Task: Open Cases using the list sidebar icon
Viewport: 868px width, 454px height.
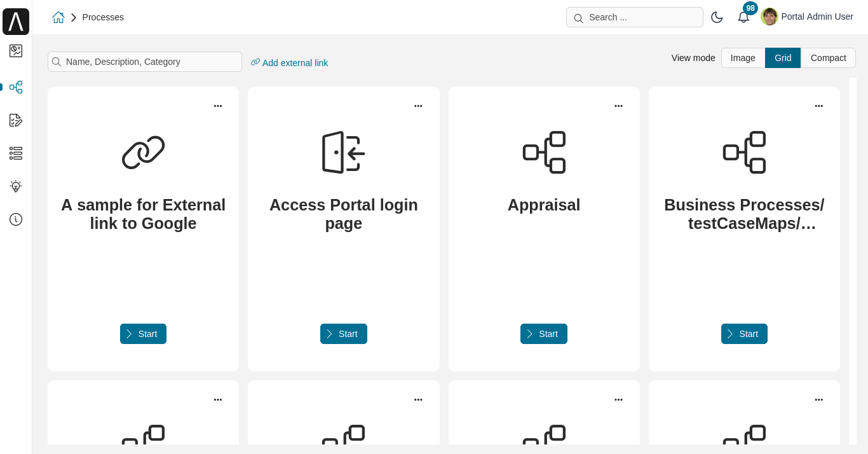Action: pos(16,153)
